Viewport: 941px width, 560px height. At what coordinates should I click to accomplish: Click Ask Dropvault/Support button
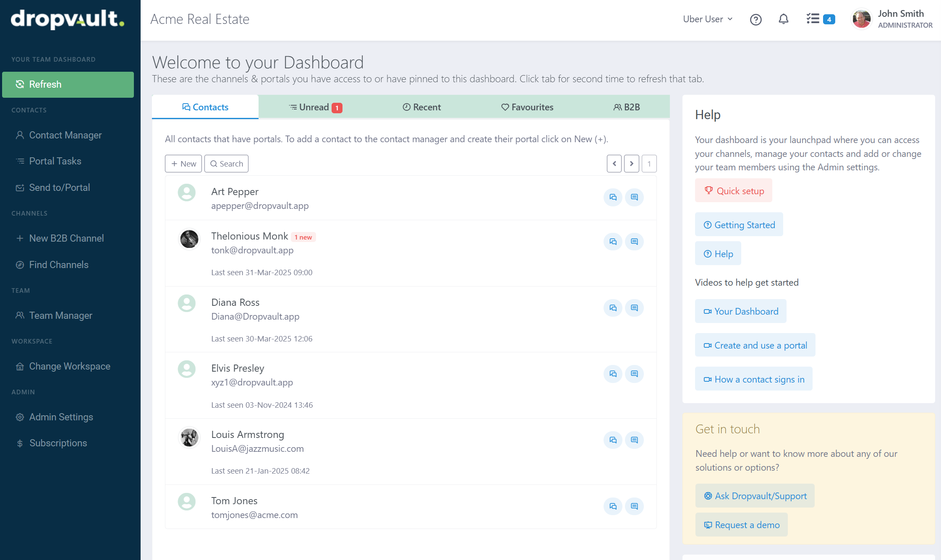tap(755, 496)
